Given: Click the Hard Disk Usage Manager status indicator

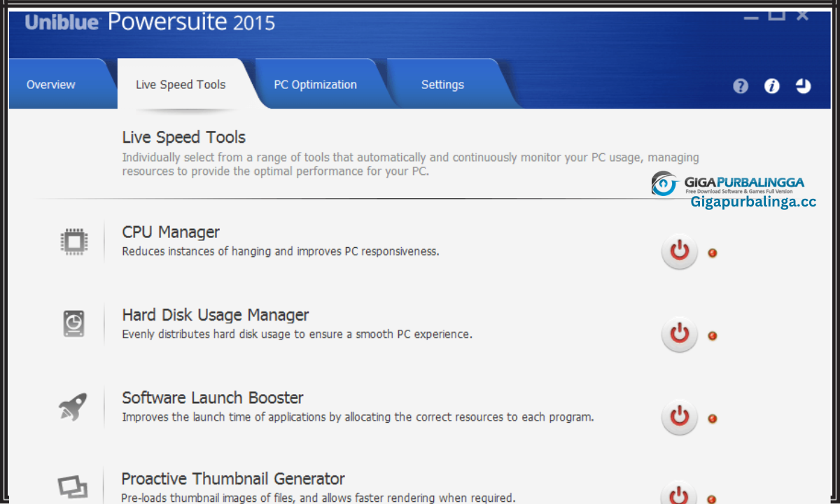Looking at the screenshot, I should [x=713, y=335].
